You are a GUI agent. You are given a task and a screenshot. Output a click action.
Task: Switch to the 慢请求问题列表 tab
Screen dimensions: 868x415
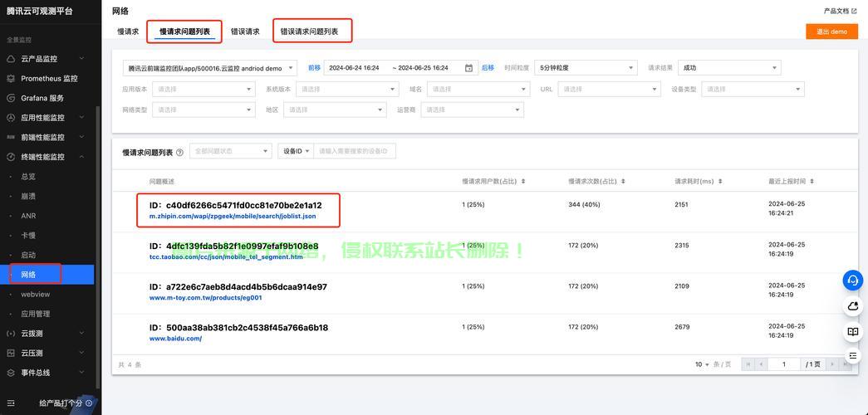185,32
